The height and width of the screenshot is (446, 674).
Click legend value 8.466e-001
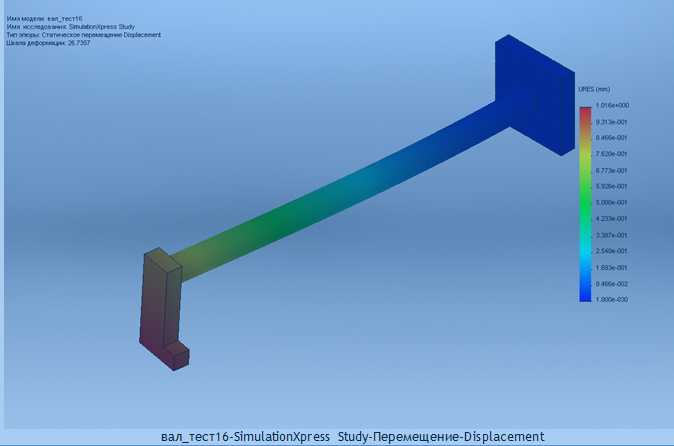(x=611, y=138)
